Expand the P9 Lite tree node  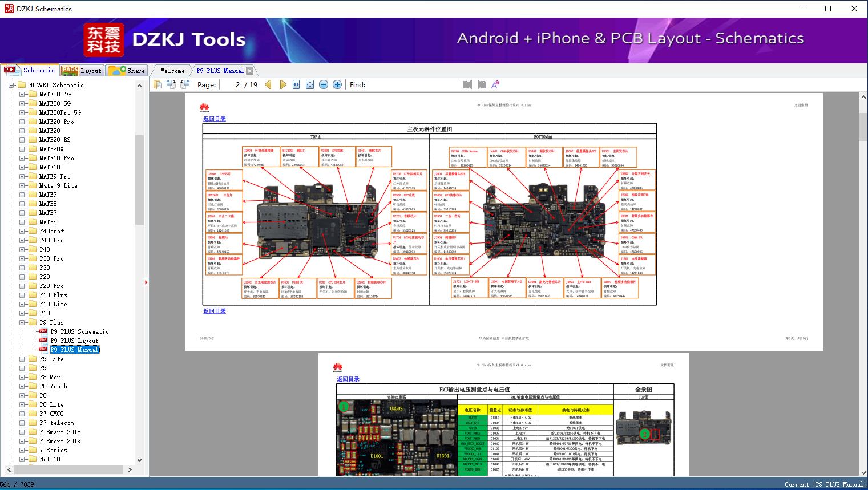point(22,359)
